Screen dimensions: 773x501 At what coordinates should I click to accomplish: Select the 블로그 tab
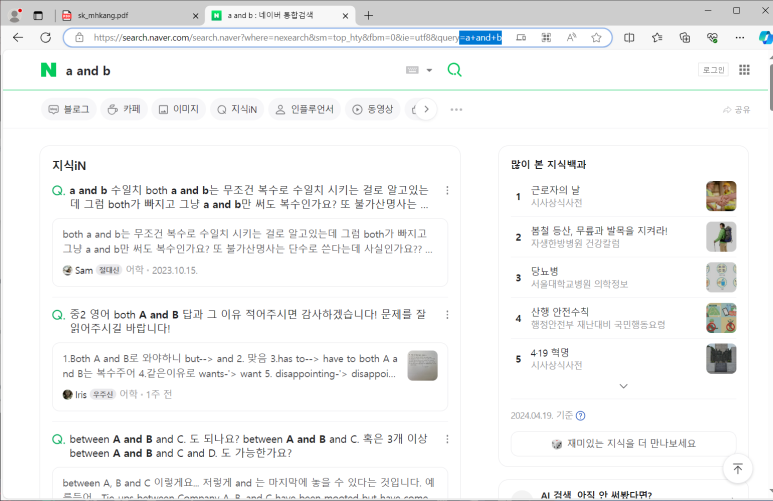tap(69, 109)
